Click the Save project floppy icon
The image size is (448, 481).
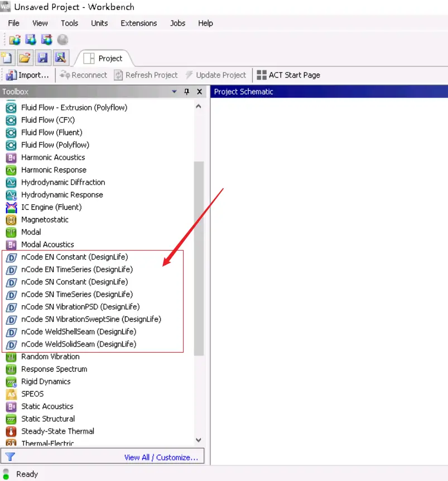click(x=42, y=57)
